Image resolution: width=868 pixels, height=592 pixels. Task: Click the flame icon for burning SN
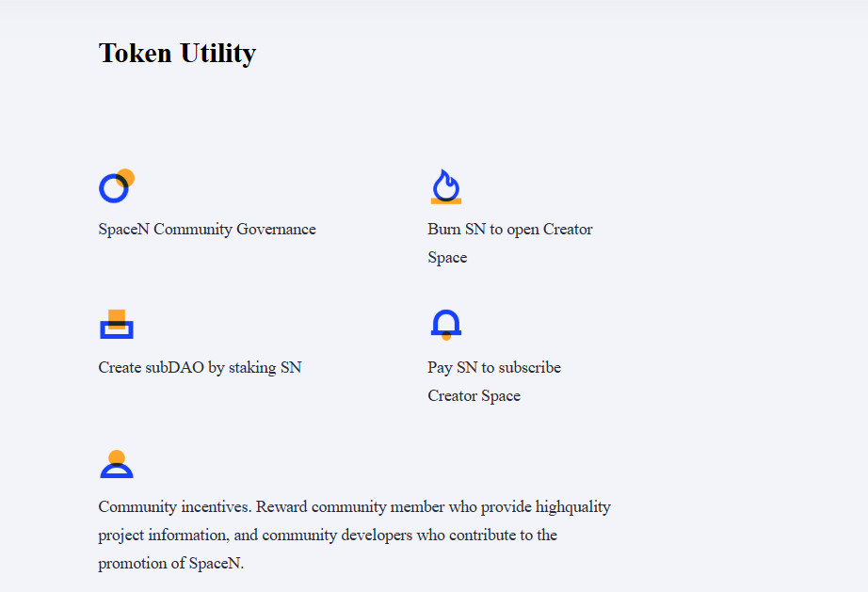[x=445, y=186]
